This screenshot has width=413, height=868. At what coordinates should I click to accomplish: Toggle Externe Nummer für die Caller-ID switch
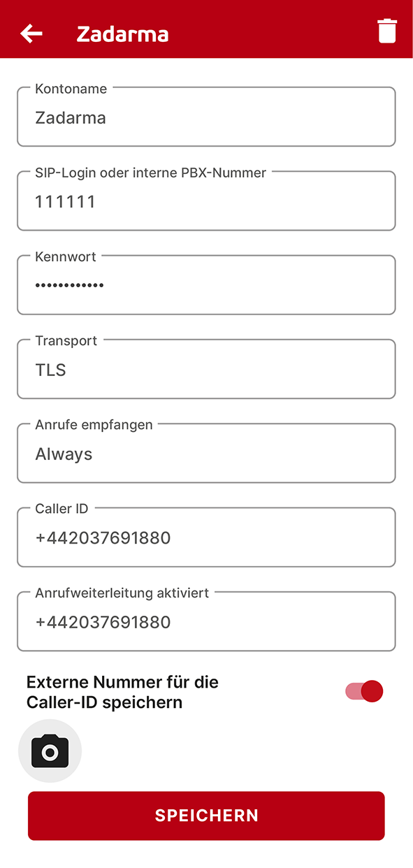[364, 691]
